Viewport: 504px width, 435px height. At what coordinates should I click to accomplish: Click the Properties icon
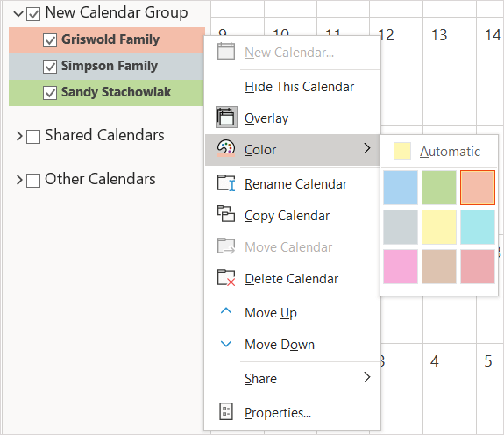coord(226,411)
